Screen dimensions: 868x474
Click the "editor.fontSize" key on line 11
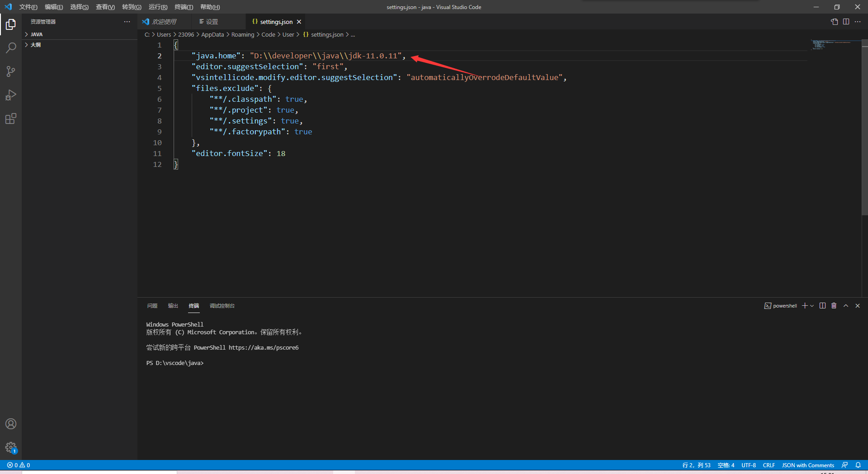pyautogui.click(x=230, y=153)
